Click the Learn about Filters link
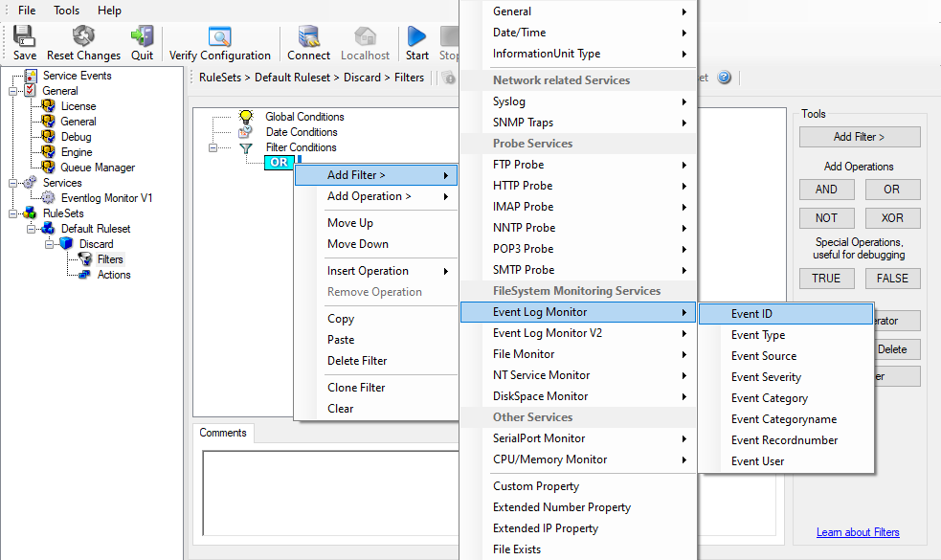This screenshot has width=941, height=560. click(x=858, y=532)
